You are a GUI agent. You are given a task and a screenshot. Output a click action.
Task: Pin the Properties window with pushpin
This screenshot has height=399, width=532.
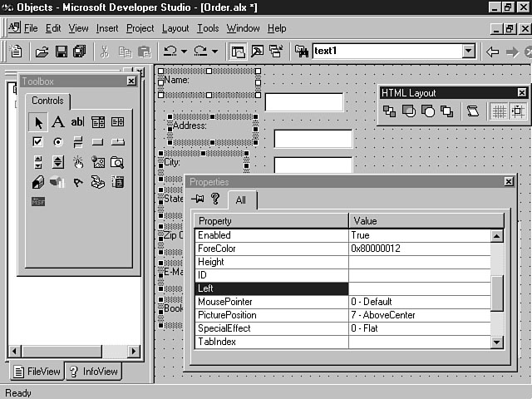coord(197,199)
